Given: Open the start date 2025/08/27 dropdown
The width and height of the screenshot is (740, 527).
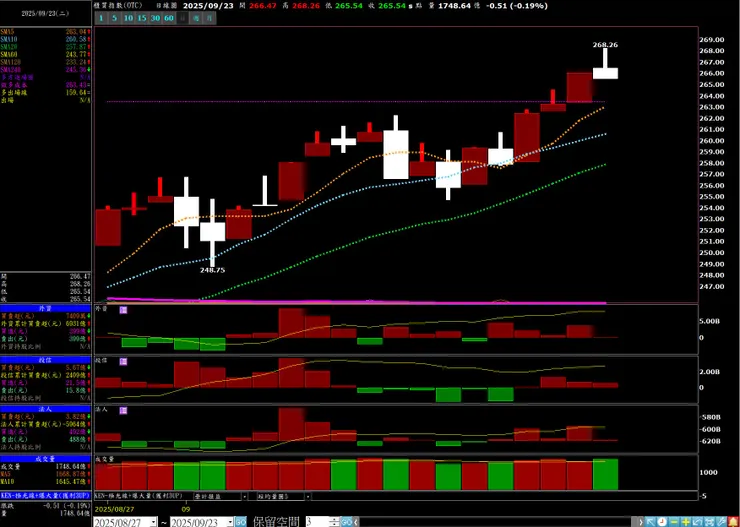Looking at the screenshot, I should (x=153, y=522).
